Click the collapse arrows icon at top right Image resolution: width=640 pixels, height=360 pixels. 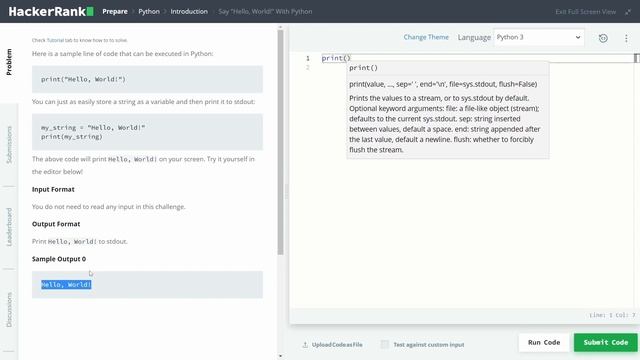pyautogui.click(x=628, y=12)
